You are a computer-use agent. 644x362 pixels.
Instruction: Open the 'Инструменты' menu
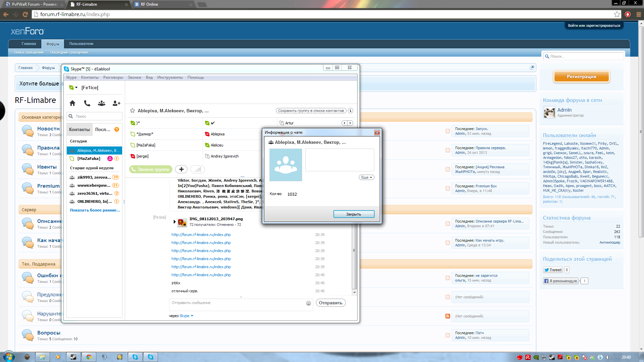(170, 77)
